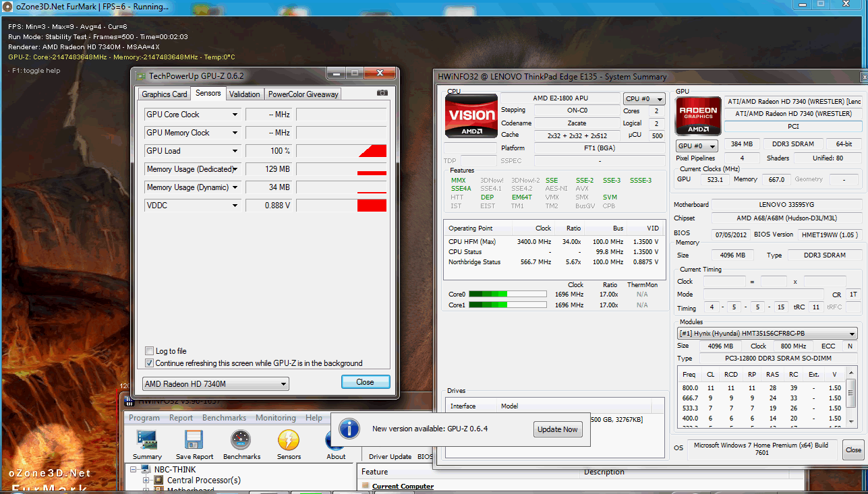This screenshot has height=494, width=868.
Task: Open the GPU Core Clock sensor dropdown
Action: 235,115
